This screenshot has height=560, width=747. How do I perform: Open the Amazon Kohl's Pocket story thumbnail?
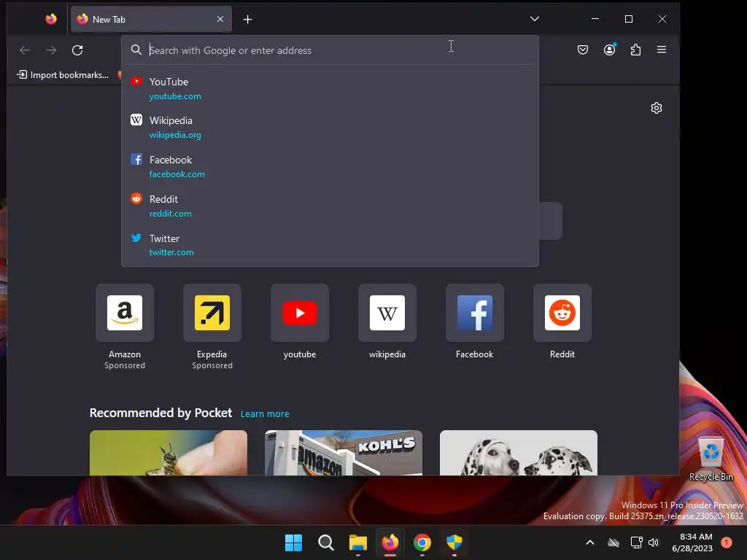pos(344,453)
